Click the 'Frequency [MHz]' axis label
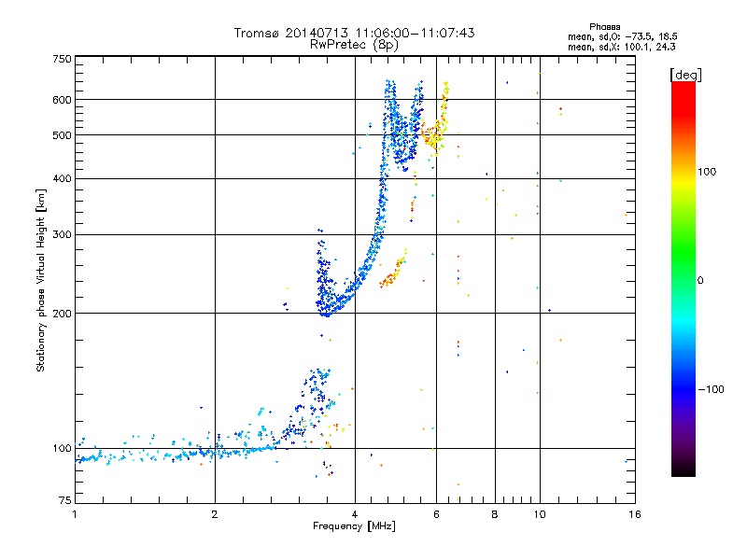 [354, 526]
